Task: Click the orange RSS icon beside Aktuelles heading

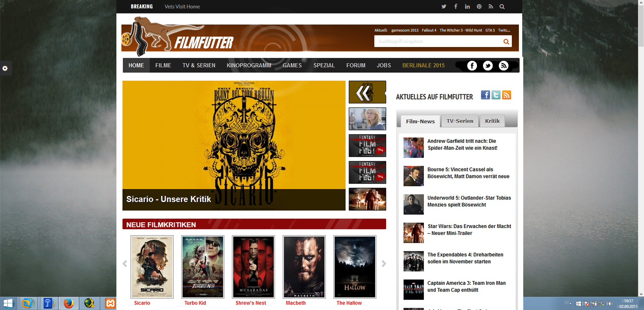Action: (506, 95)
